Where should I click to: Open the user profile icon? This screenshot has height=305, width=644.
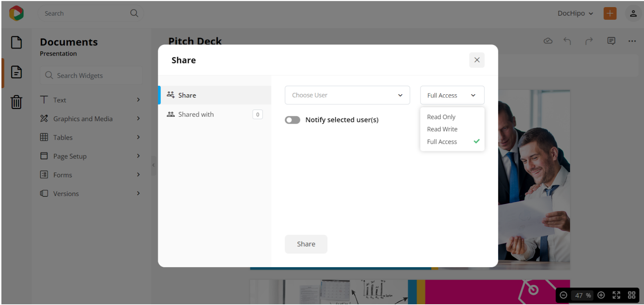pyautogui.click(x=633, y=13)
